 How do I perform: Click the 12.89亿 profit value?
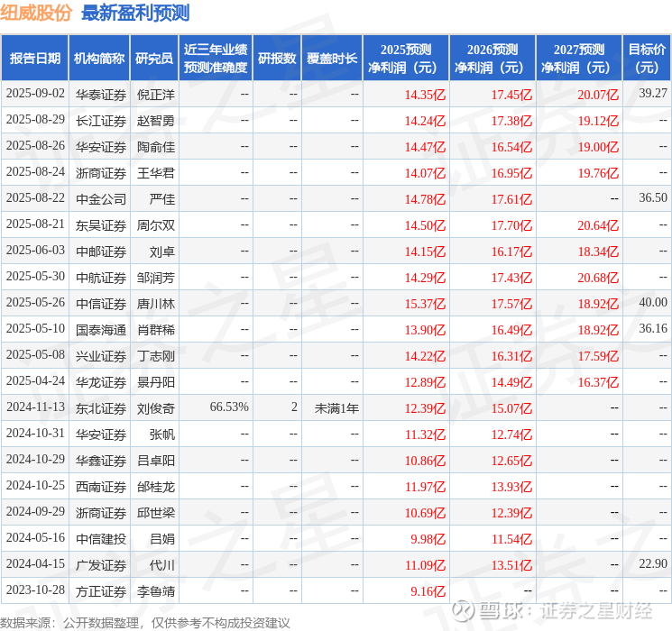coord(425,382)
